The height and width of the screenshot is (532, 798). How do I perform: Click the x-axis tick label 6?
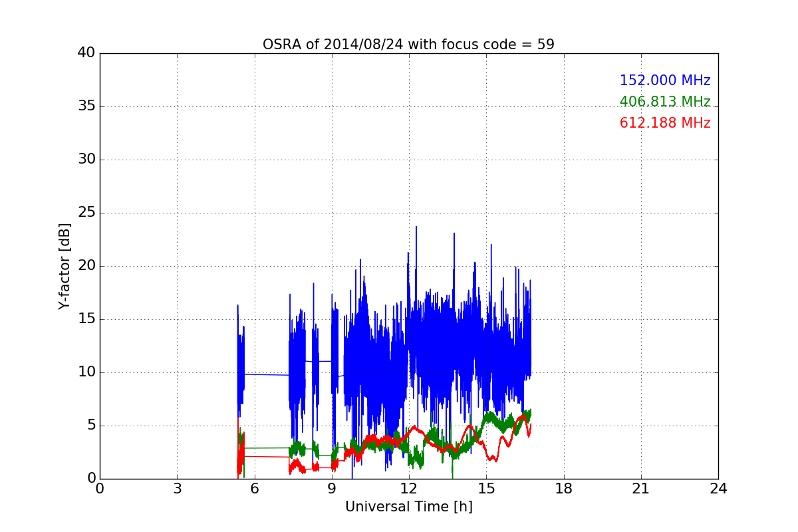click(254, 489)
